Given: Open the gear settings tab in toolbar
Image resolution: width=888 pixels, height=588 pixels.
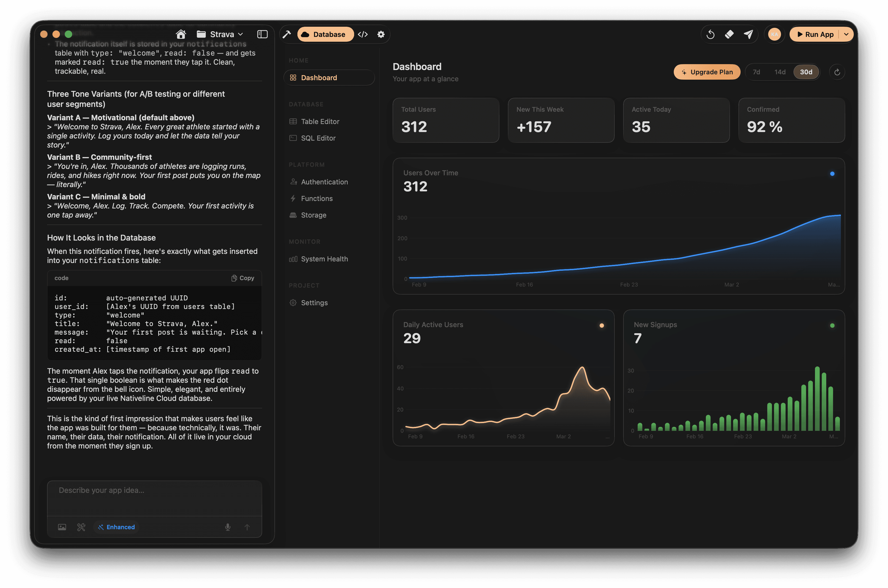Looking at the screenshot, I should 381,34.
